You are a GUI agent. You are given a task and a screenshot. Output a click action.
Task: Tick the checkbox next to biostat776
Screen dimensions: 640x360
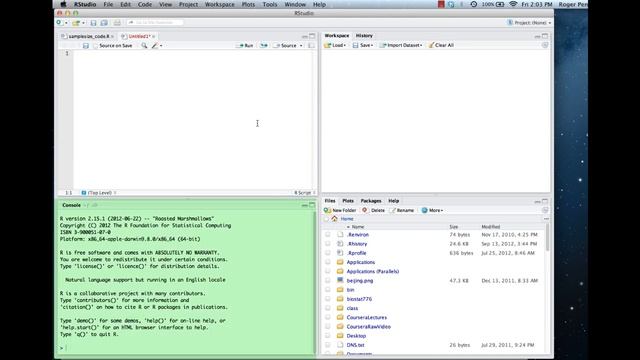coord(328,299)
